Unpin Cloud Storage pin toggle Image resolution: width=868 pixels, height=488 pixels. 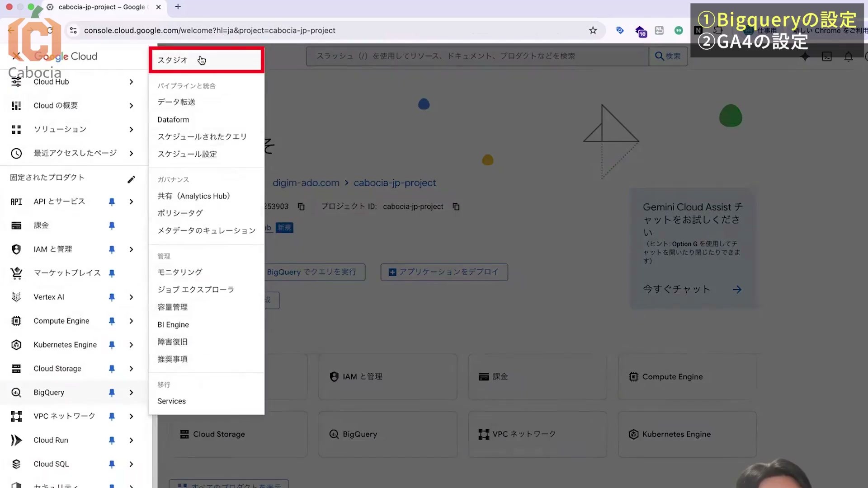click(x=112, y=369)
